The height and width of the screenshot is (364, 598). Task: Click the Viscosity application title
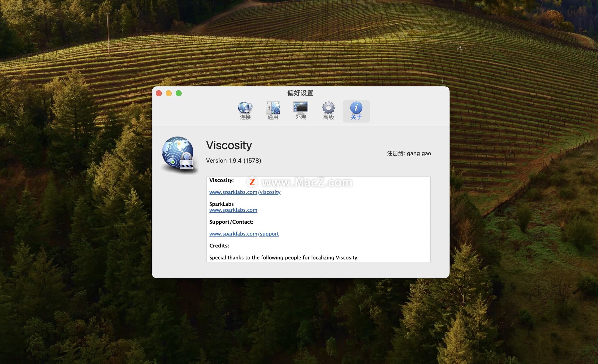(x=229, y=145)
